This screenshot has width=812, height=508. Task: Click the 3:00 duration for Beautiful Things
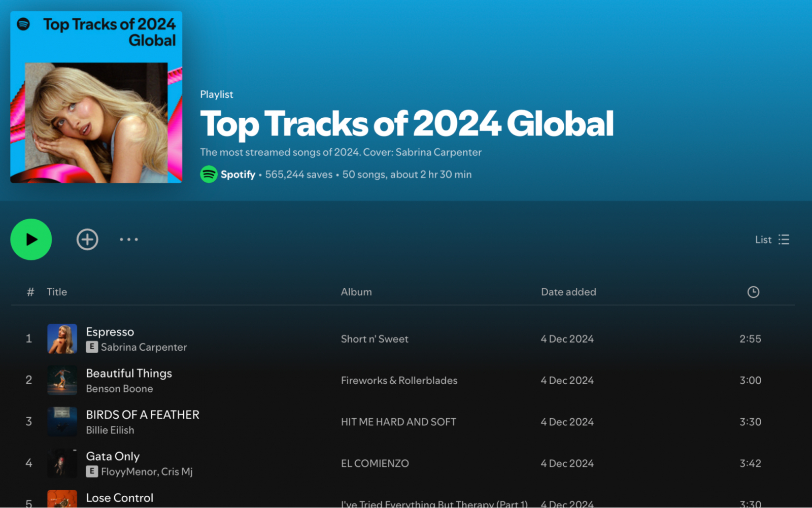click(750, 381)
